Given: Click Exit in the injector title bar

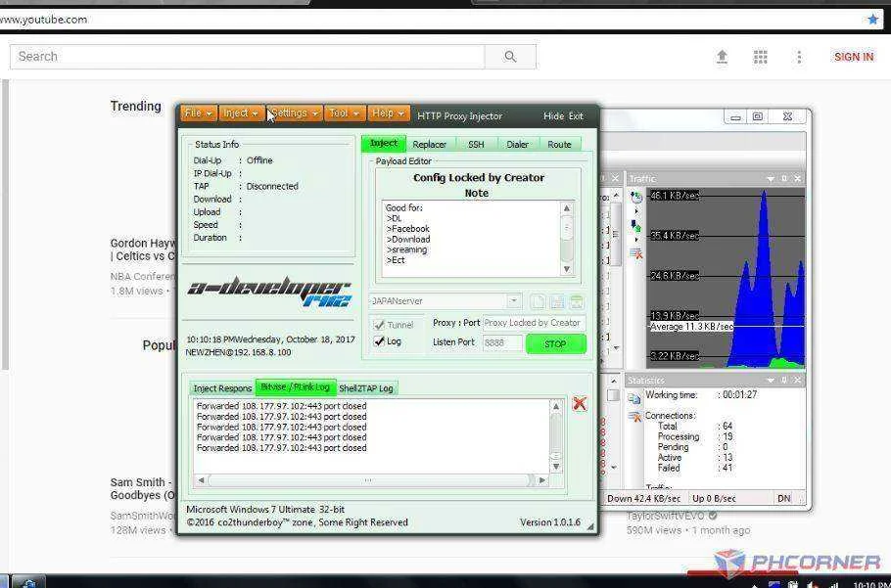Looking at the screenshot, I should pyautogui.click(x=576, y=115).
